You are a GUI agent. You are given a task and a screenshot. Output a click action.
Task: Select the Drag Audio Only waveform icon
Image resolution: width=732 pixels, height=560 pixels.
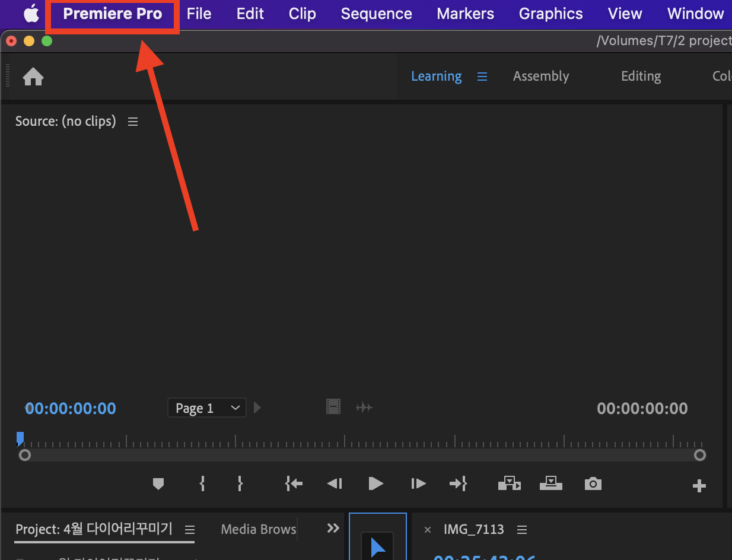364,408
